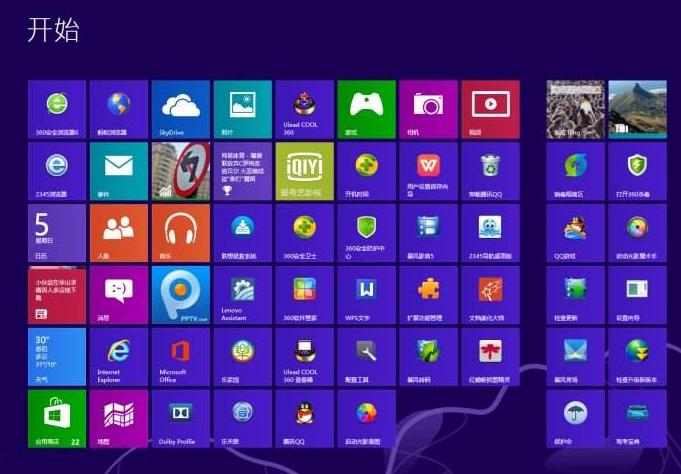681x474 pixels.
Task: Open the wrench configuration tool tile
Action: pyautogui.click(x=367, y=357)
